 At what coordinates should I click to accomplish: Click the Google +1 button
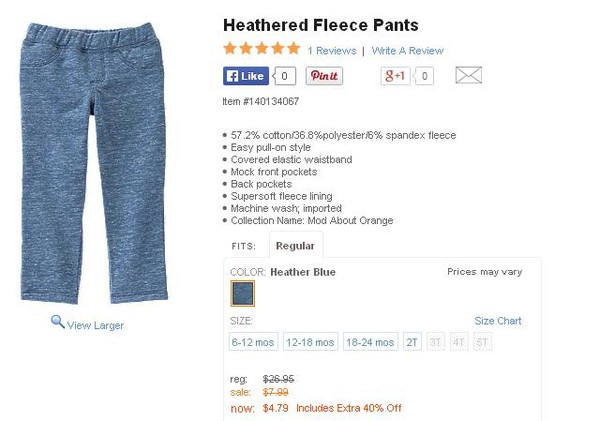pyautogui.click(x=395, y=76)
